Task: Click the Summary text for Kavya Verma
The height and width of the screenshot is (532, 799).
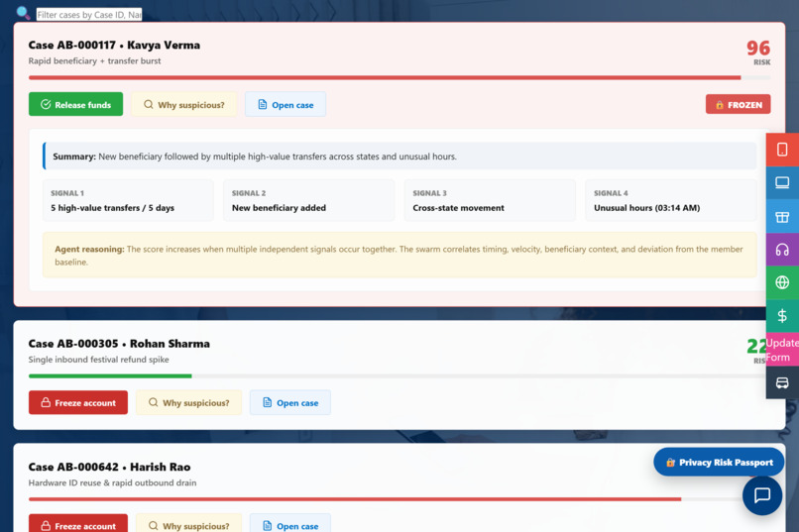Action: [x=400, y=157]
